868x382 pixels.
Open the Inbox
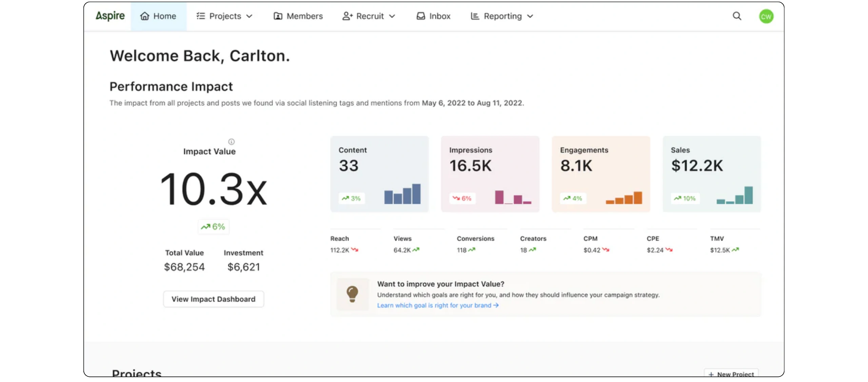[x=433, y=16]
